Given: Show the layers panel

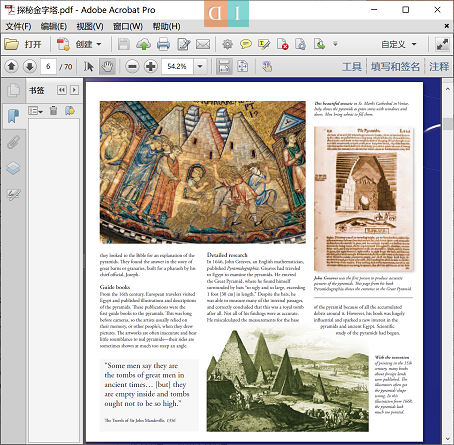Looking at the screenshot, I should pyautogui.click(x=13, y=168).
